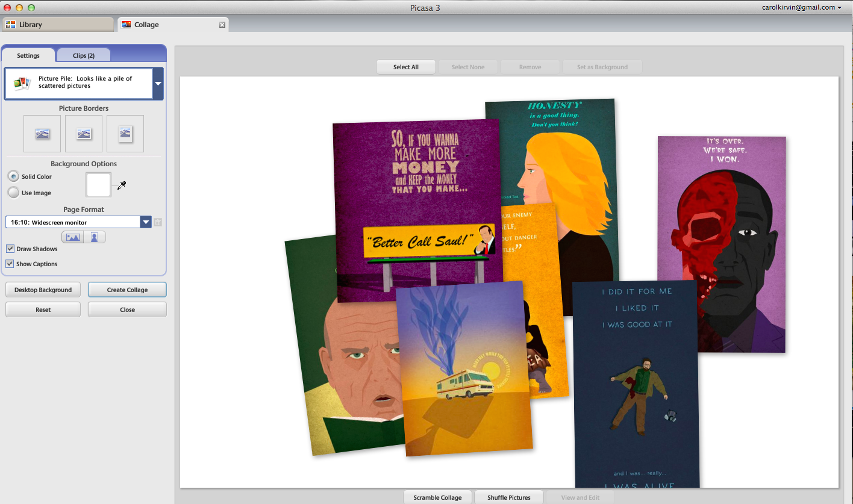The image size is (853, 504).
Task: Toggle the Draw Shadows checkbox
Action: 10,249
